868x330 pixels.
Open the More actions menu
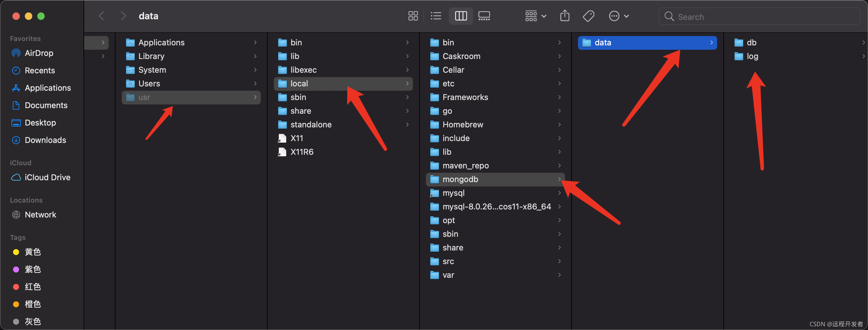coord(619,16)
